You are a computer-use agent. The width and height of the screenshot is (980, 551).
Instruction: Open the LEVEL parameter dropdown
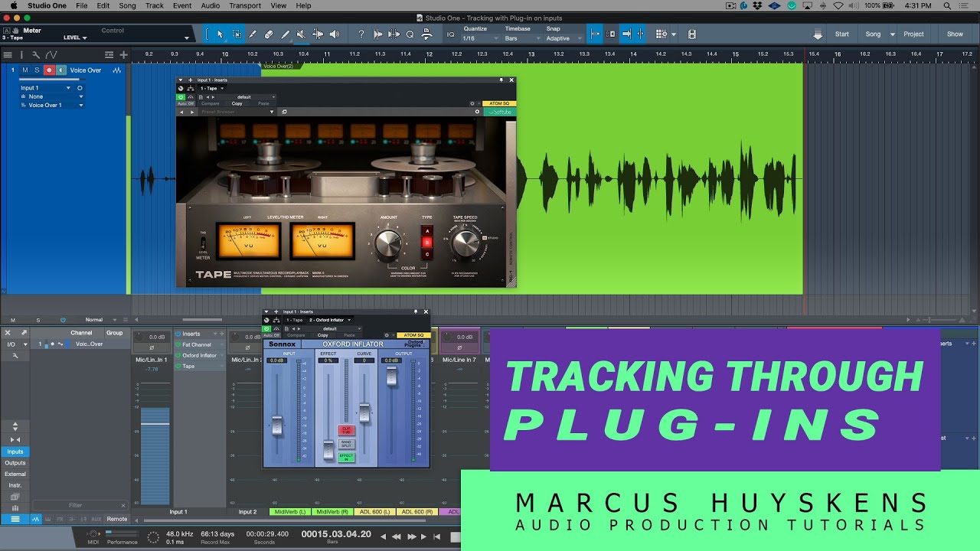[x=75, y=37]
